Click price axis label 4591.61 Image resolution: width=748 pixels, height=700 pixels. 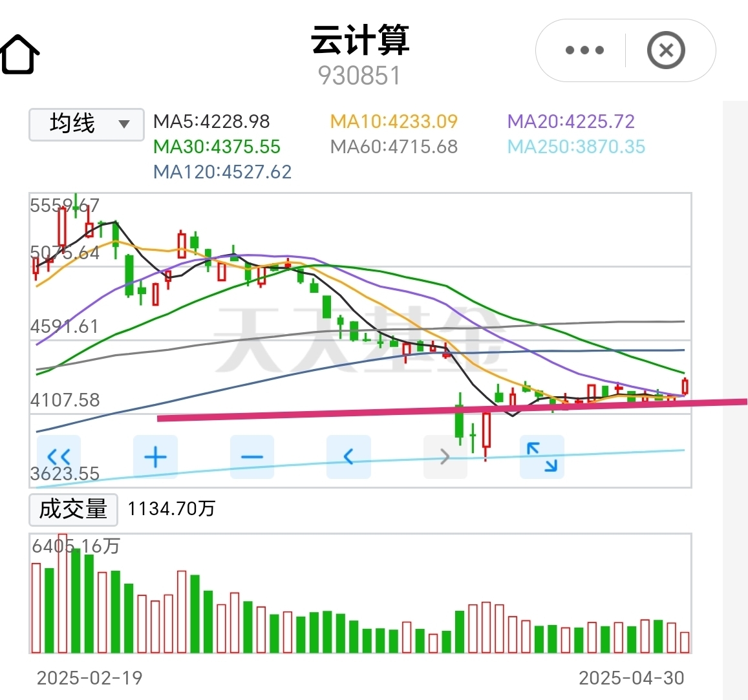[x=65, y=326]
